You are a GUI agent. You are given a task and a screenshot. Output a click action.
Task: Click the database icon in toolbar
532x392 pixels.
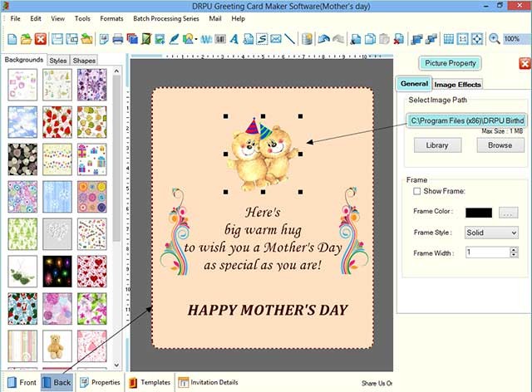coord(308,38)
